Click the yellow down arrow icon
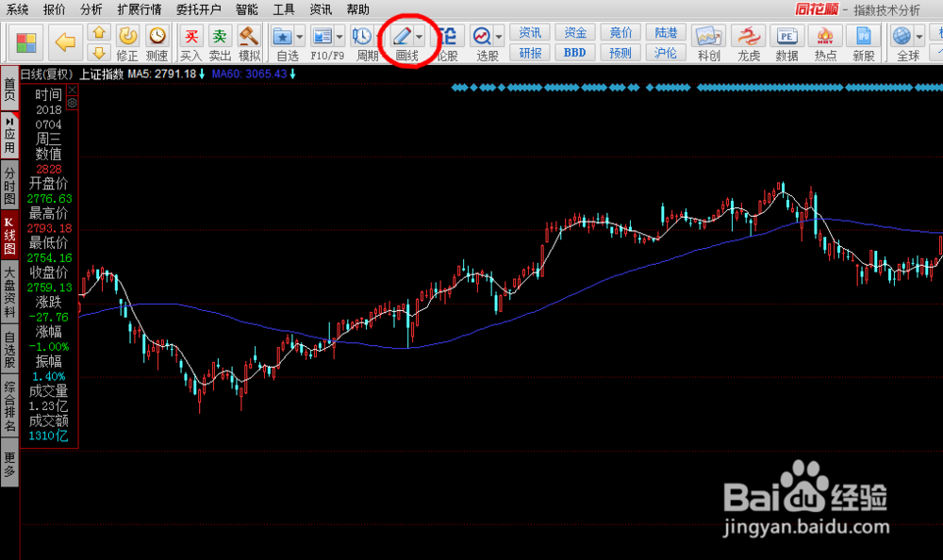This screenshot has width=943, height=560. [99, 53]
